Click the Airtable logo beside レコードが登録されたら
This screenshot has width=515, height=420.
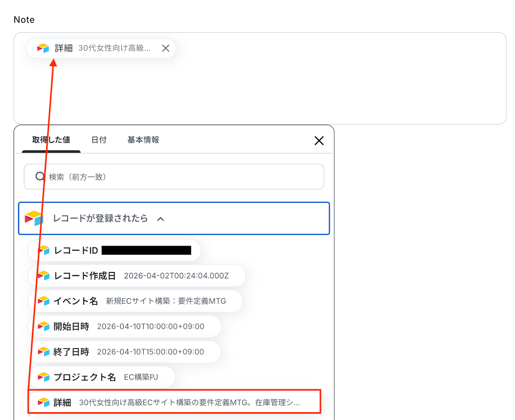(x=34, y=218)
